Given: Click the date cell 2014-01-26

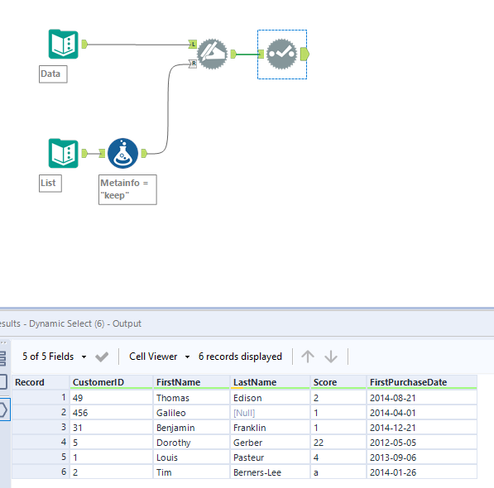Looking at the screenshot, I should tap(422, 472).
